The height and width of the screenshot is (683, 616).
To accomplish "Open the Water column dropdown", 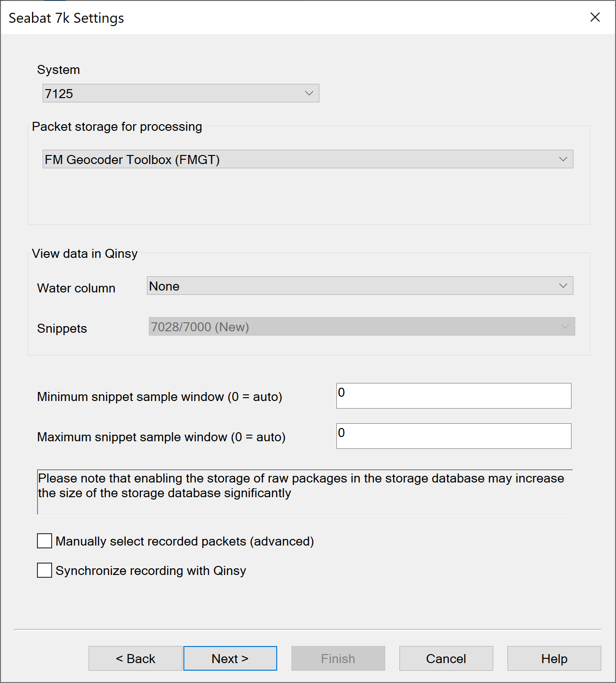I will point(359,286).
